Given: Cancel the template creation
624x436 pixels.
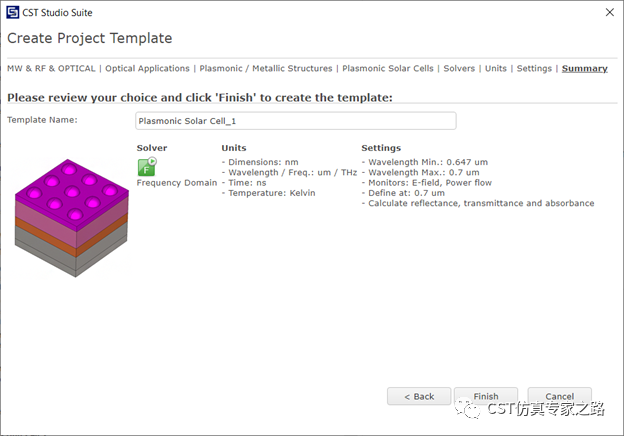Looking at the screenshot, I should coord(559,396).
